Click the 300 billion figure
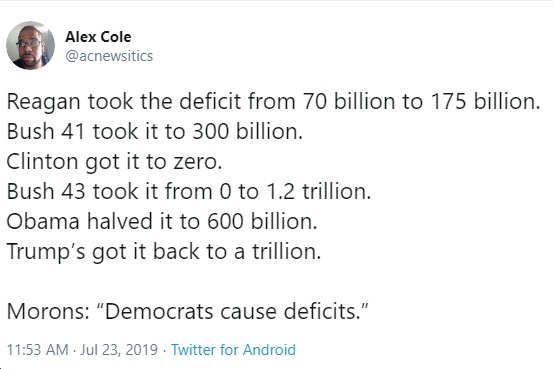Image resolution: width=553 pixels, height=369 pixels. coord(248,132)
